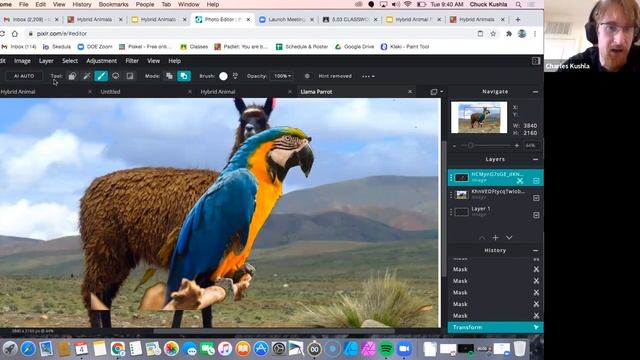Collapse the History panel

pyautogui.click(x=536, y=250)
